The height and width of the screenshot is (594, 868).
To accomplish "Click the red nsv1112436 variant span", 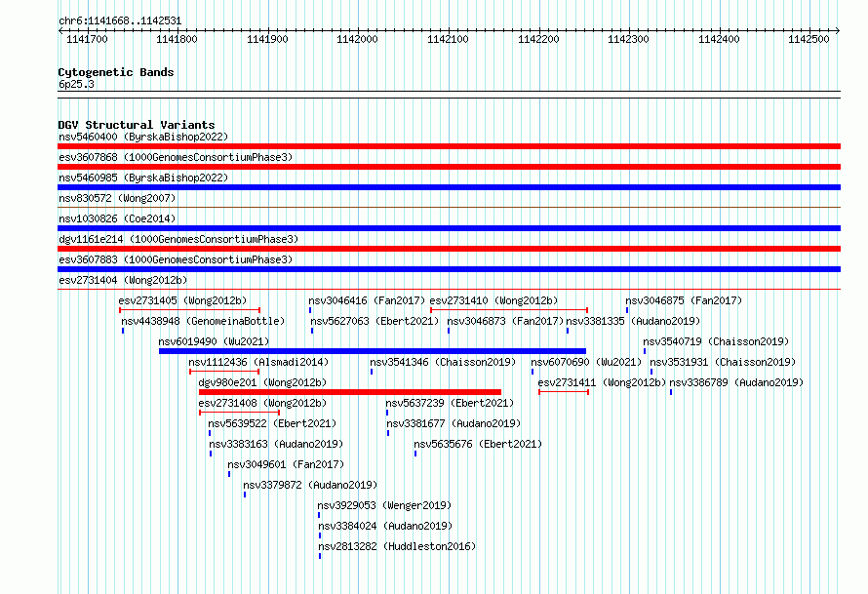I will pos(224,372).
